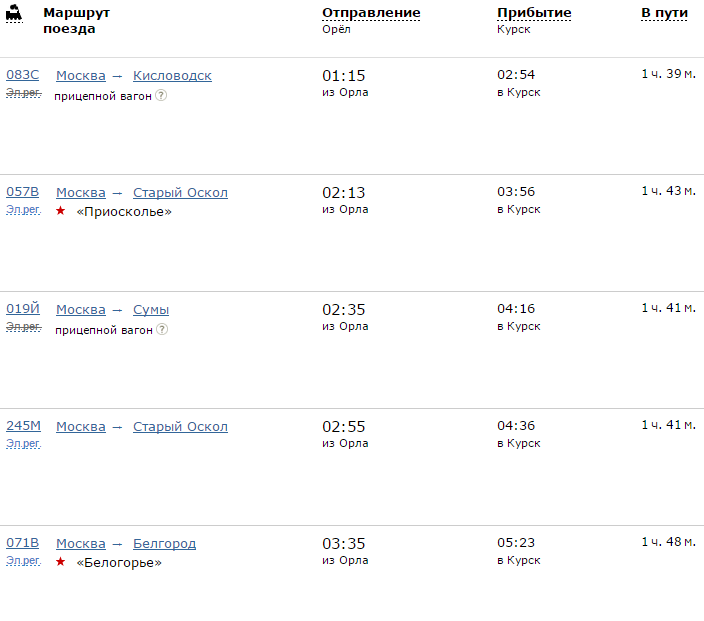
Task: Follow the Сумы destination link
Action: (x=151, y=310)
